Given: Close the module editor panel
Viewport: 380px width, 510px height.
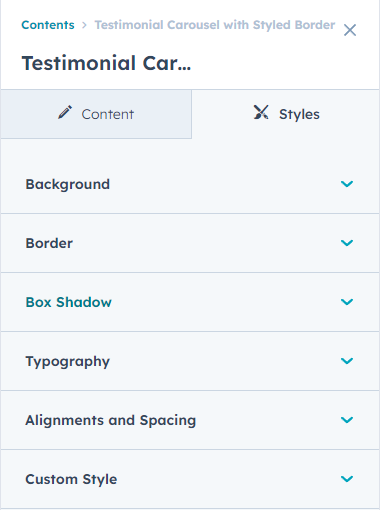Looking at the screenshot, I should click(350, 30).
